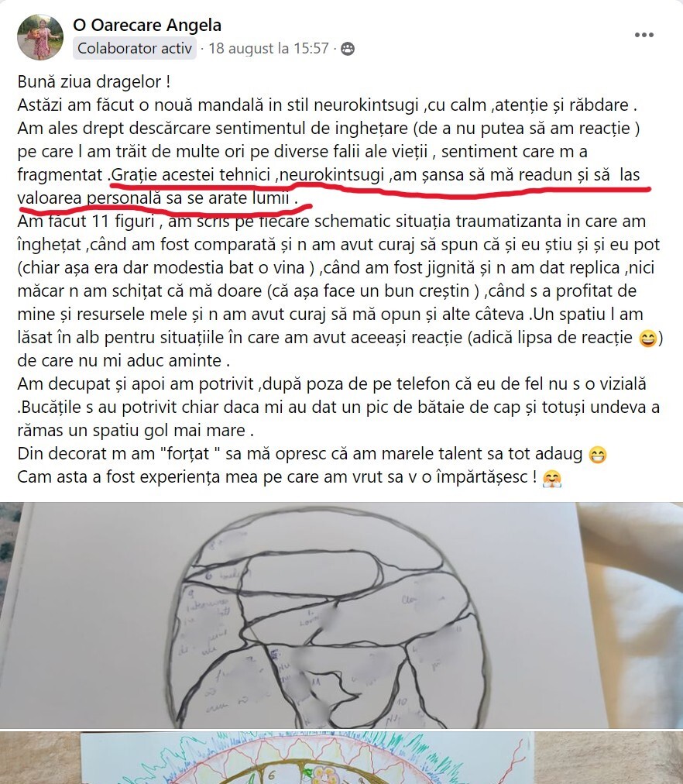This screenshot has height=784, width=683.
Task: Click the group privacy audience icon
Action: click(x=347, y=49)
